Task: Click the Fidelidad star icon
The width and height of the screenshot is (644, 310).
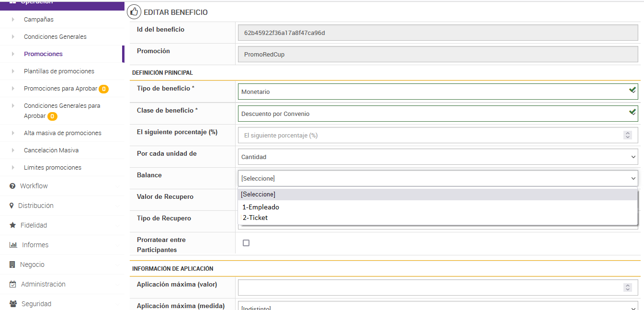Action: click(x=13, y=225)
